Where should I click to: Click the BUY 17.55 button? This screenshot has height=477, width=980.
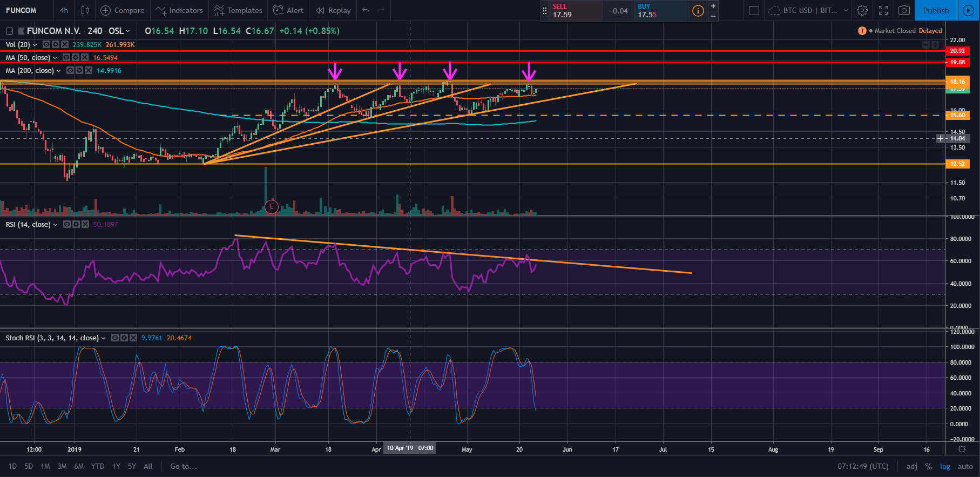coord(661,11)
